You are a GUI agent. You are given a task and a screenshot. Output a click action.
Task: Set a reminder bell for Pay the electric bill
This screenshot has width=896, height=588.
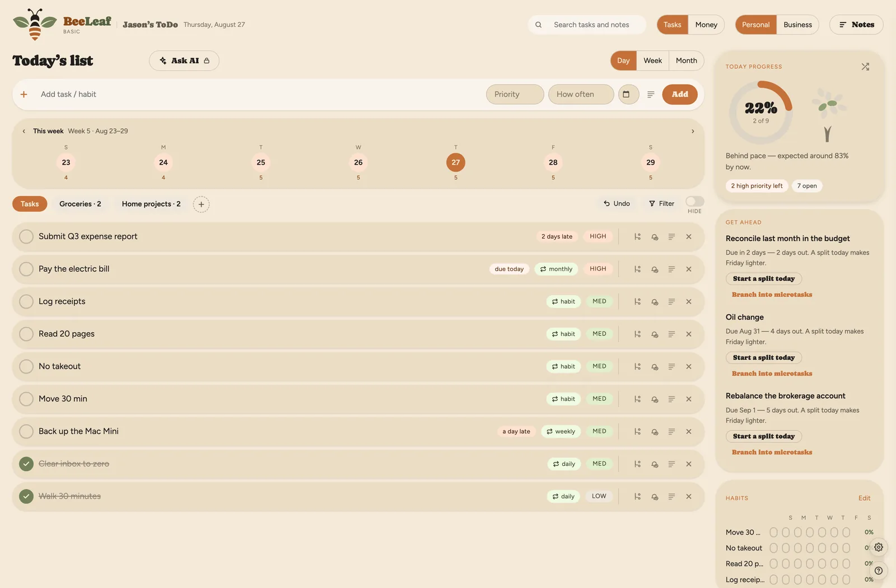[x=655, y=269]
